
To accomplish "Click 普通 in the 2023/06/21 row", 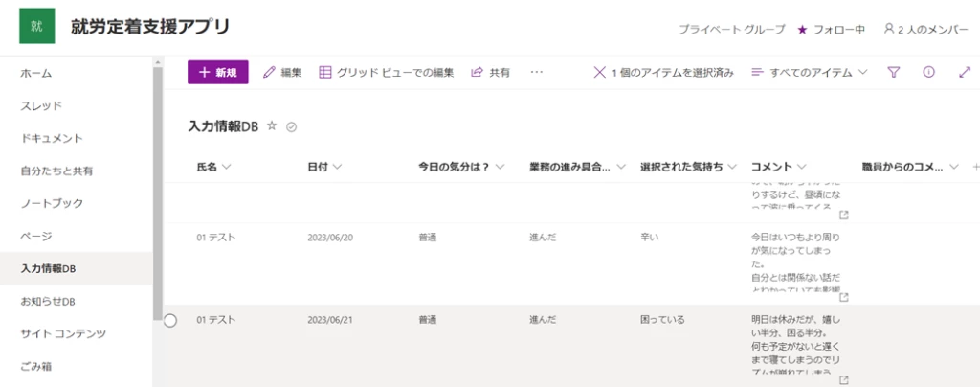I will [x=429, y=320].
